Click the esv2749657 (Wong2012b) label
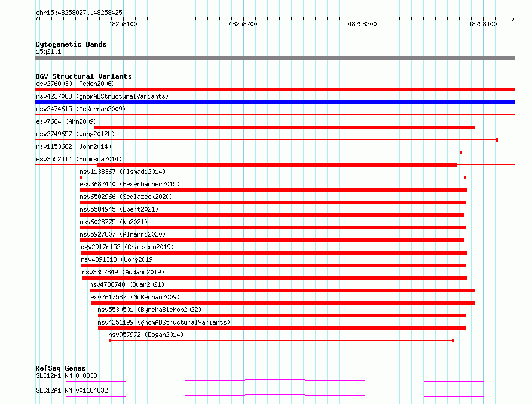The image size is (532, 404). click(75, 134)
